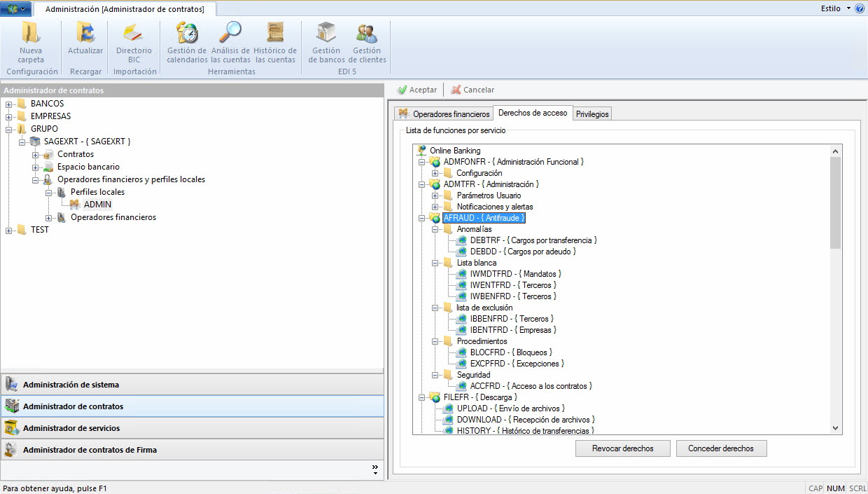Open Histórico de las cuentas

pyautogui.click(x=274, y=34)
